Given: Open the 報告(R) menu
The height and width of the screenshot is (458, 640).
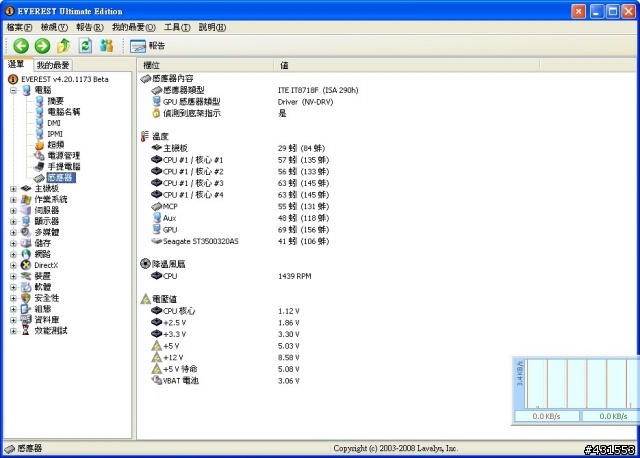Looking at the screenshot, I should click(89, 27).
